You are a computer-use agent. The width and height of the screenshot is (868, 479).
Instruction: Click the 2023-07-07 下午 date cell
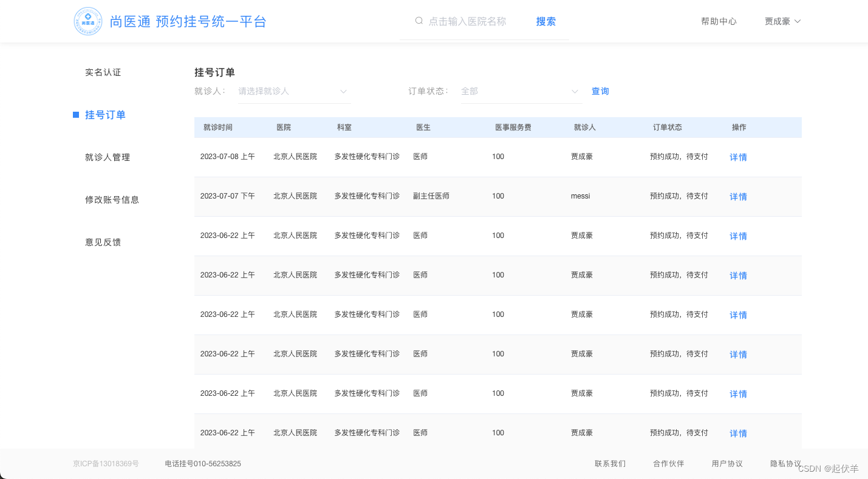(228, 196)
